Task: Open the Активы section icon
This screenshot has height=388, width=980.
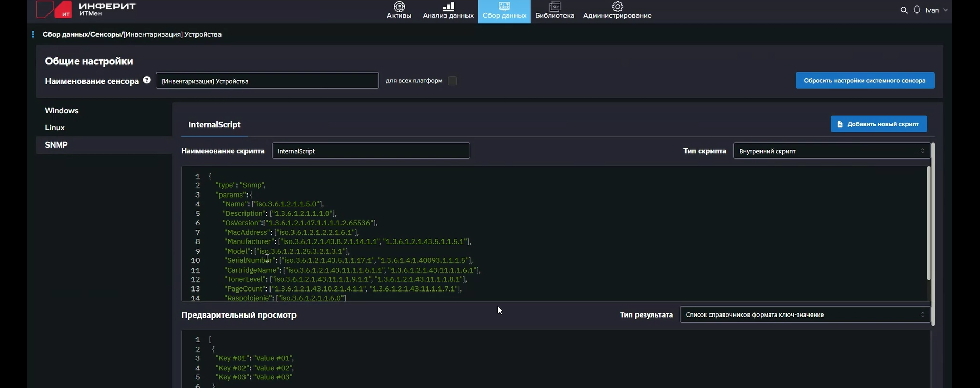Action: tap(399, 7)
